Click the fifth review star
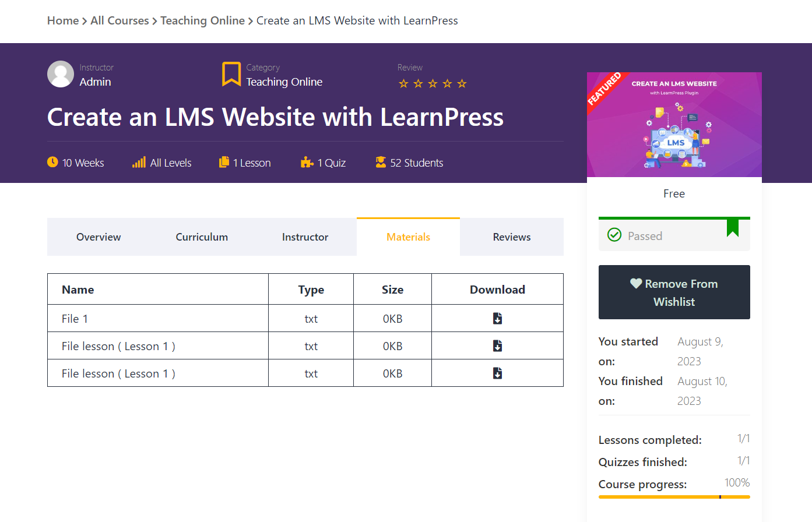 coord(462,83)
